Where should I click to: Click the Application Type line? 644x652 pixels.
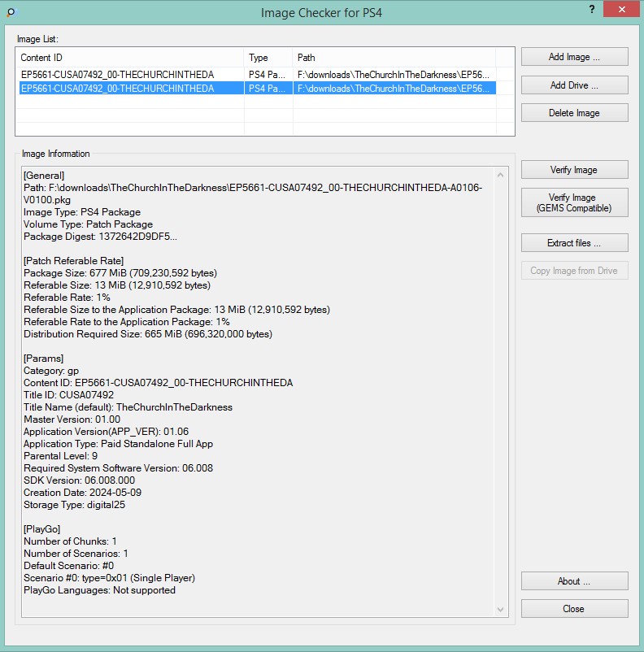coord(118,444)
